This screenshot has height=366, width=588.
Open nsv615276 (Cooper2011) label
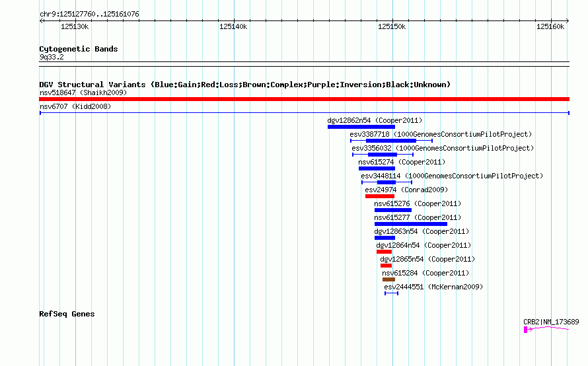tap(418, 203)
